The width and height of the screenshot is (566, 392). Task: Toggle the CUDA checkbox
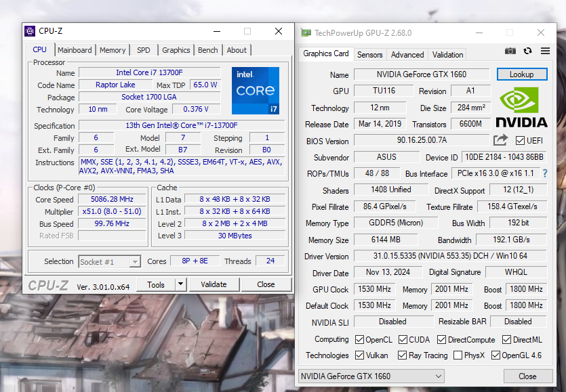[x=403, y=340]
